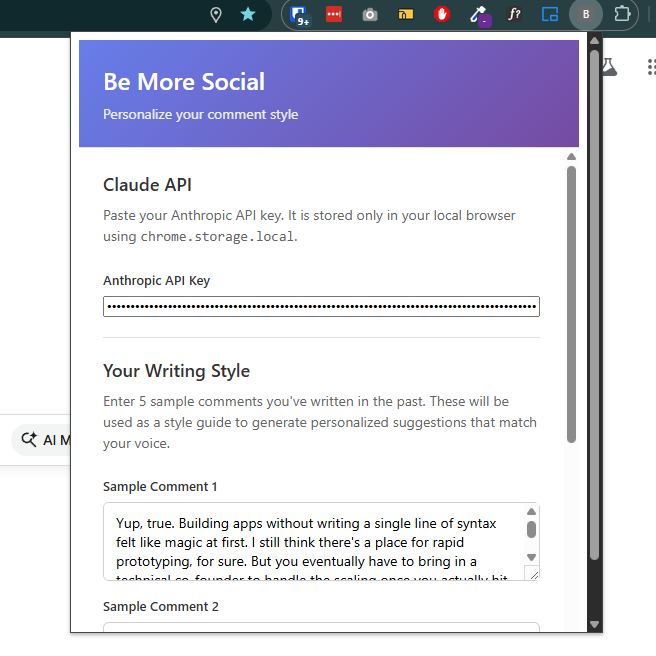Open the puzzle-piece Extensions menu
This screenshot has width=656, height=656.
point(622,14)
